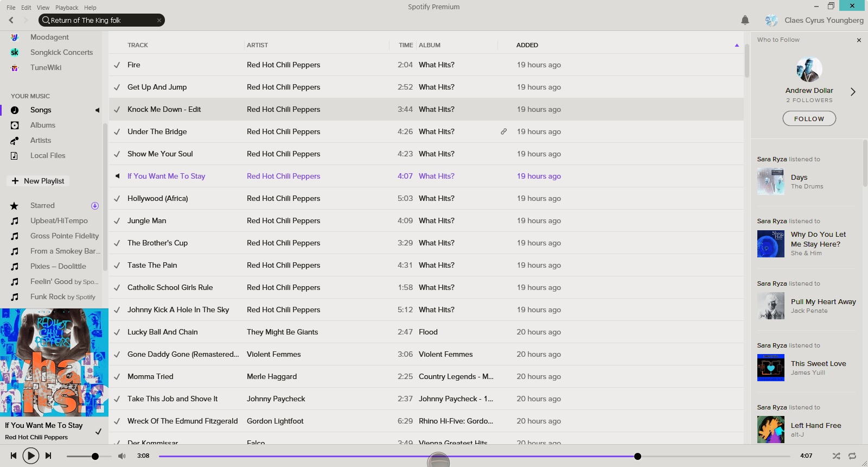Image resolution: width=868 pixels, height=467 pixels.
Task: Click the track list vertical scrollbar
Action: [x=747, y=61]
